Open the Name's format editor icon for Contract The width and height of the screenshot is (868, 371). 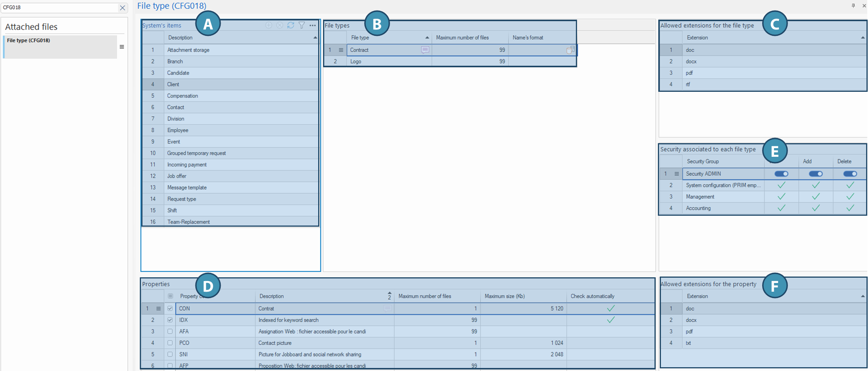[x=571, y=50]
